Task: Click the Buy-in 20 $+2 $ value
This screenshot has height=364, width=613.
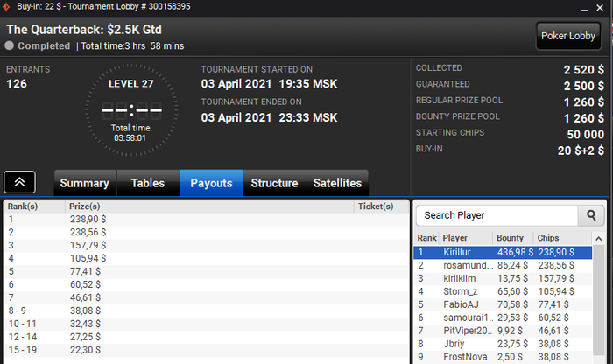Action: tap(581, 150)
